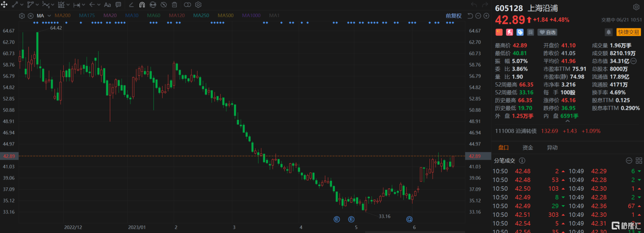
Task: Remove the MA indicator with X icon
Action: [x=31, y=16]
